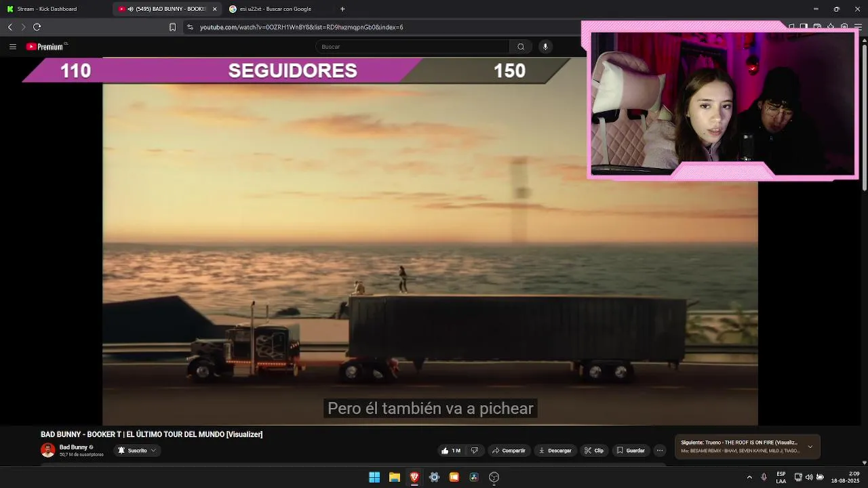Create a clip with Clip button
The image size is (868, 488).
point(594,451)
